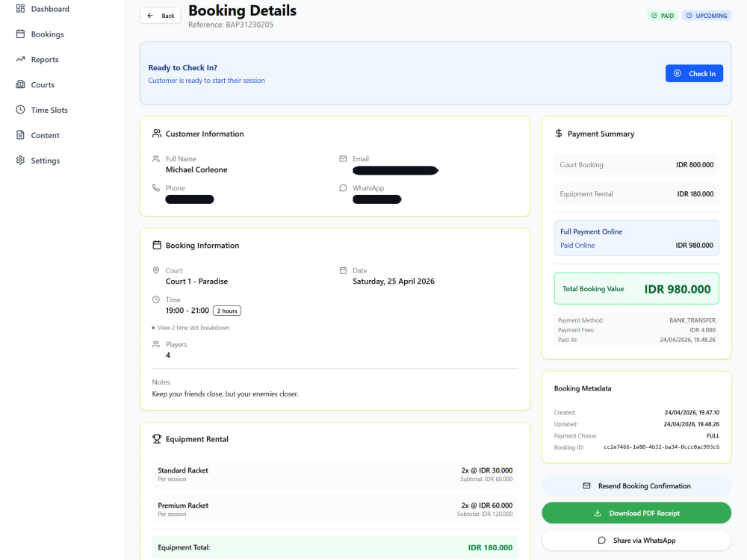The height and width of the screenshot is (560, 747).
Task: Select the Booking ID value text
Action: point(661,447)
